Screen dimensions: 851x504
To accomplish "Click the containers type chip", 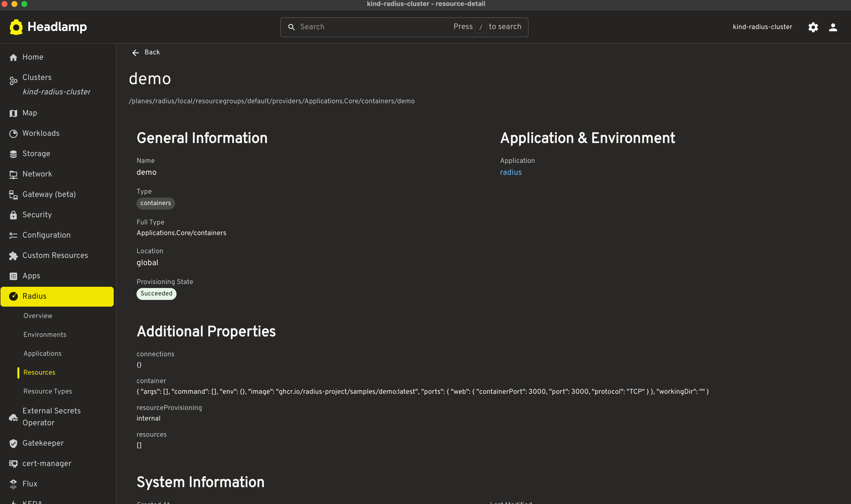I will pos(156,203).
